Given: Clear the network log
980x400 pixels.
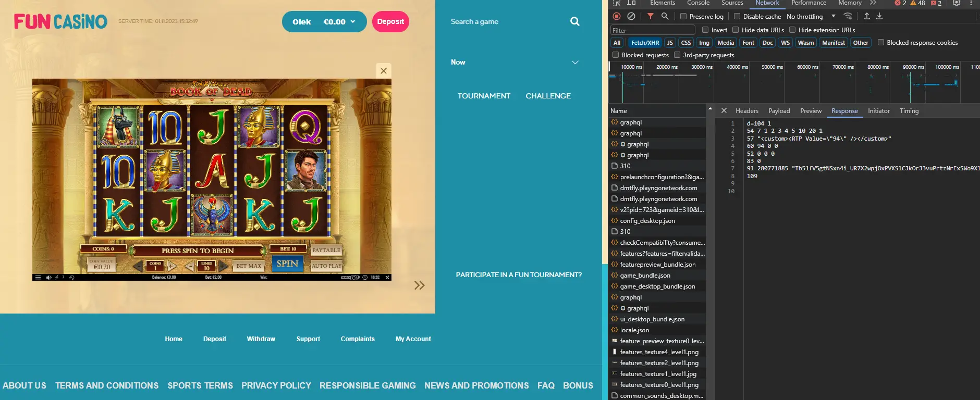Looking at the screenshot, I should [x=631, y=16].
